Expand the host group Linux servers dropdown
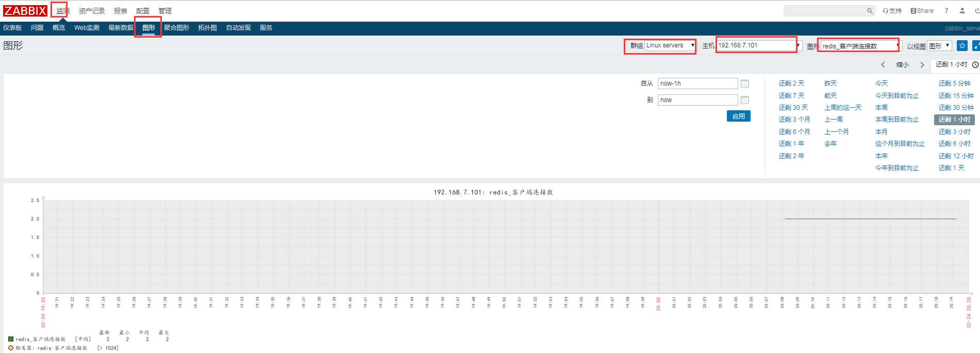The height and width of the screenshot is (353, 980). click(x=670, y=45)
